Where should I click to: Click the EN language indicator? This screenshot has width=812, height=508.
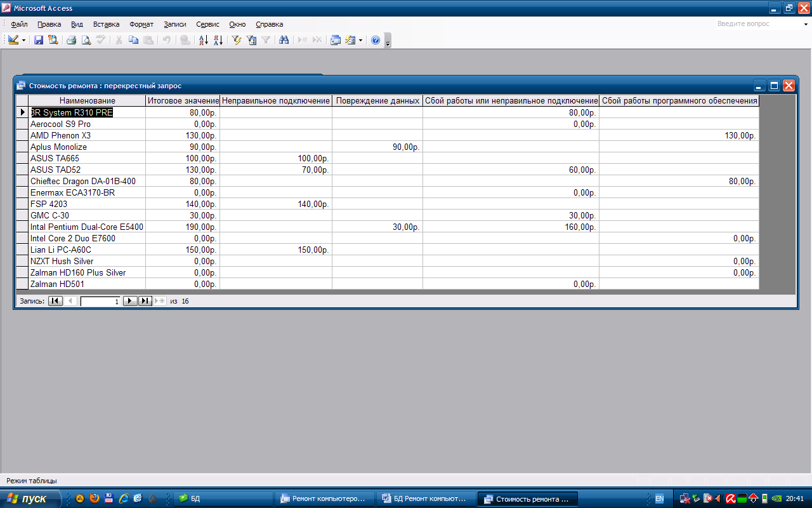pyautogui.click(x=659, y=498)
